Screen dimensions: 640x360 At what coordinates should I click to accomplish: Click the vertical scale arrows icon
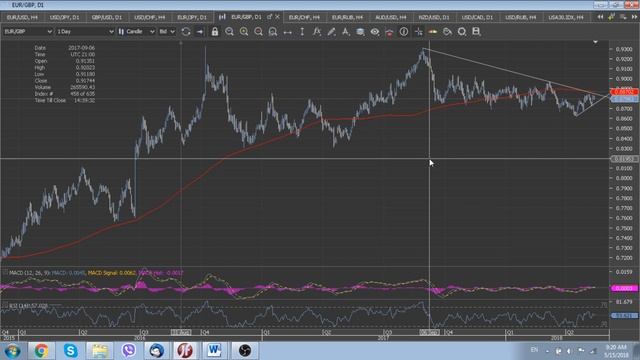coord(302,31)
